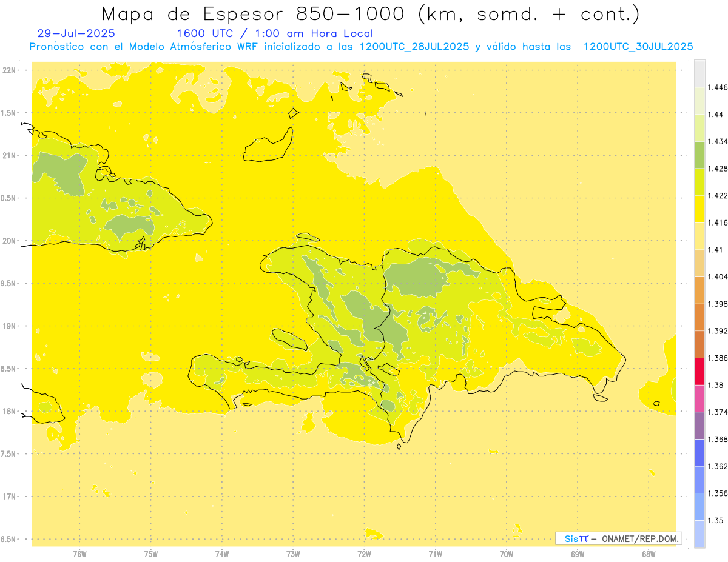Click the latitude label '19N'
Screen dimensions: 728x562
coord(9,326)
